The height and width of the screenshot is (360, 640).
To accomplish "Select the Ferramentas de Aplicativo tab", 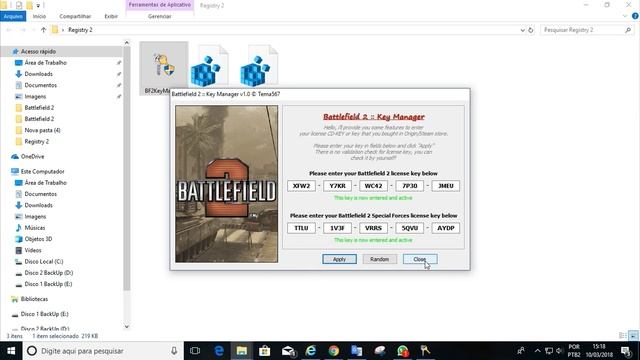I will [x=160, y=5].
